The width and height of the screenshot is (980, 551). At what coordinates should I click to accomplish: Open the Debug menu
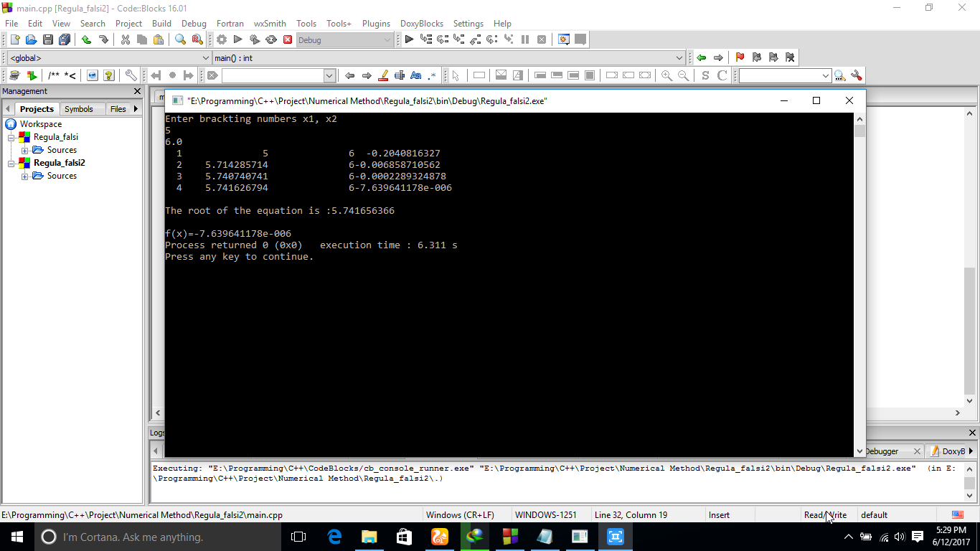(194, 24)
